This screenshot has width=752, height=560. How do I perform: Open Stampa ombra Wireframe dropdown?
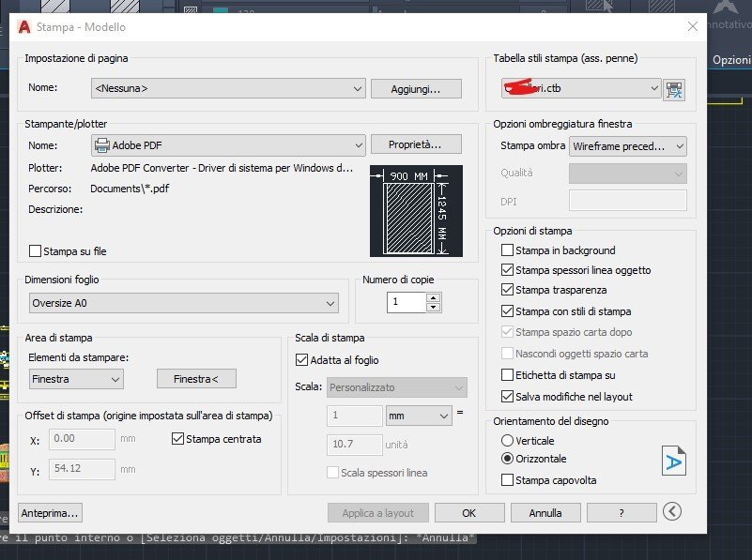628,146
